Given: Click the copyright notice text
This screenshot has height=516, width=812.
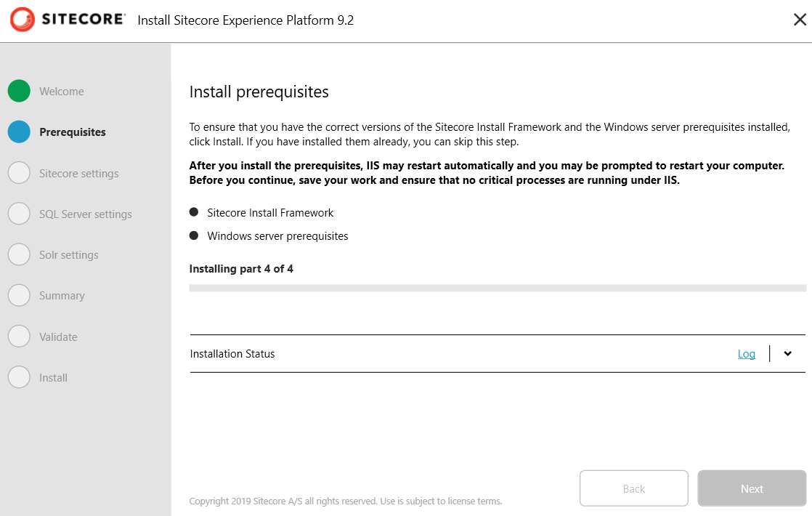Looking at the screenshot, I should coord(346,501).
